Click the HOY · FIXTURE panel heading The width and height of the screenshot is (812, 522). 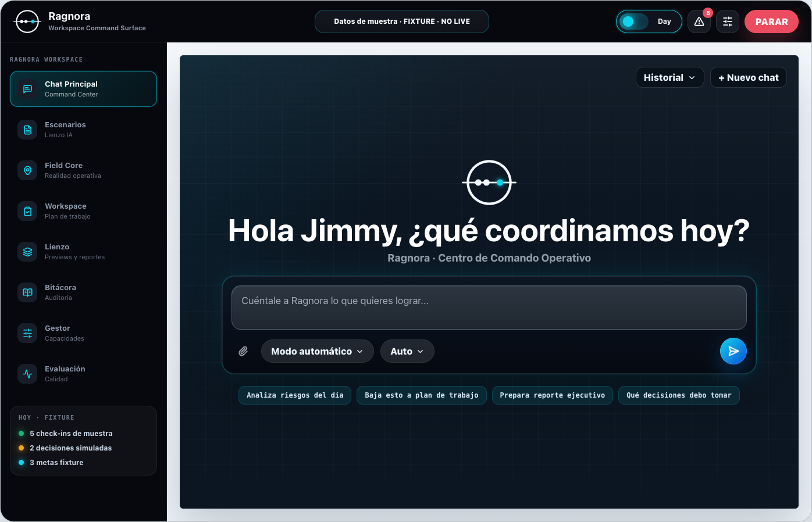47,417
